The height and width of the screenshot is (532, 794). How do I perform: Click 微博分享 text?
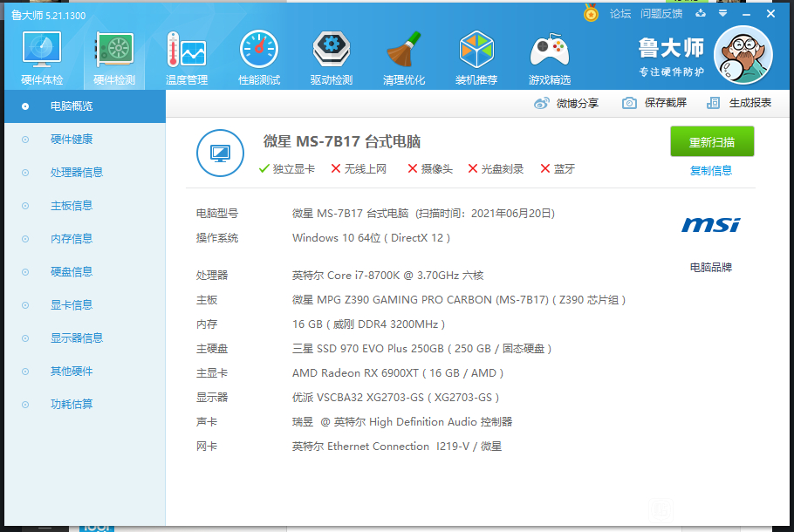pyautogui.click(x=578, y=103)
